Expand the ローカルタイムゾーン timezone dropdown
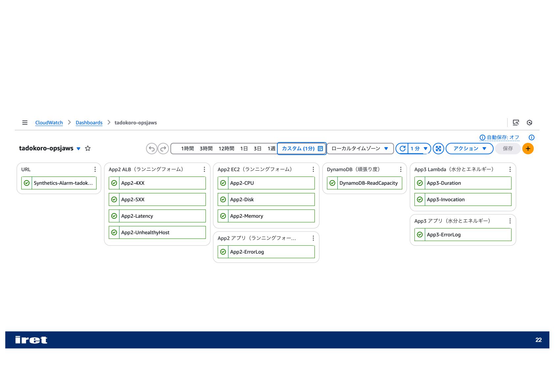 360,149
